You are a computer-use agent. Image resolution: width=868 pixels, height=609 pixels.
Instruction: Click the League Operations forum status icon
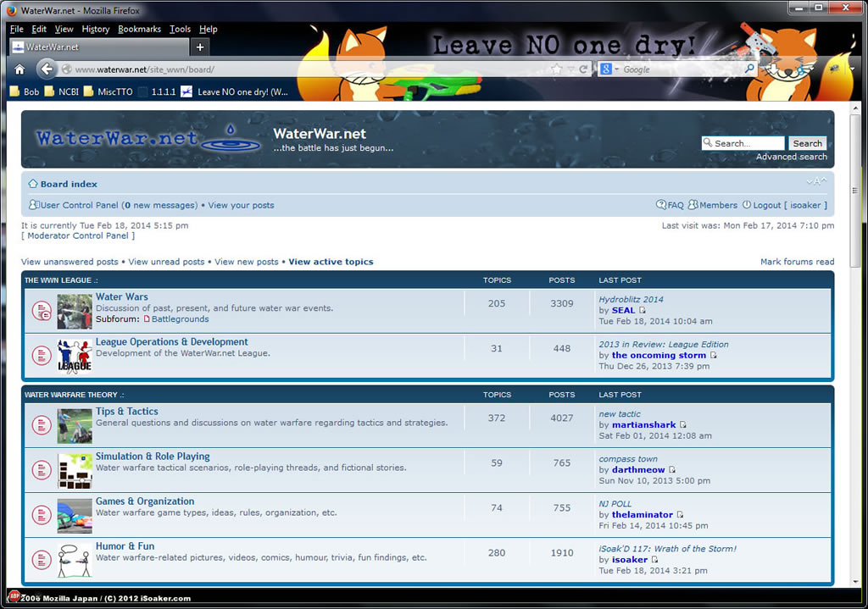pyautogui.click(x=42, y=356)
